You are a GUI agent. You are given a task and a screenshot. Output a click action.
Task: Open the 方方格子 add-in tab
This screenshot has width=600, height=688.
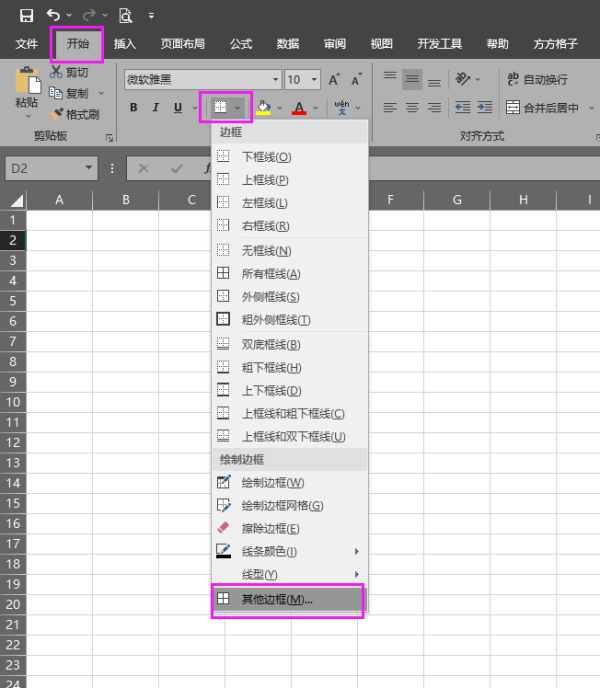(555, 44)
